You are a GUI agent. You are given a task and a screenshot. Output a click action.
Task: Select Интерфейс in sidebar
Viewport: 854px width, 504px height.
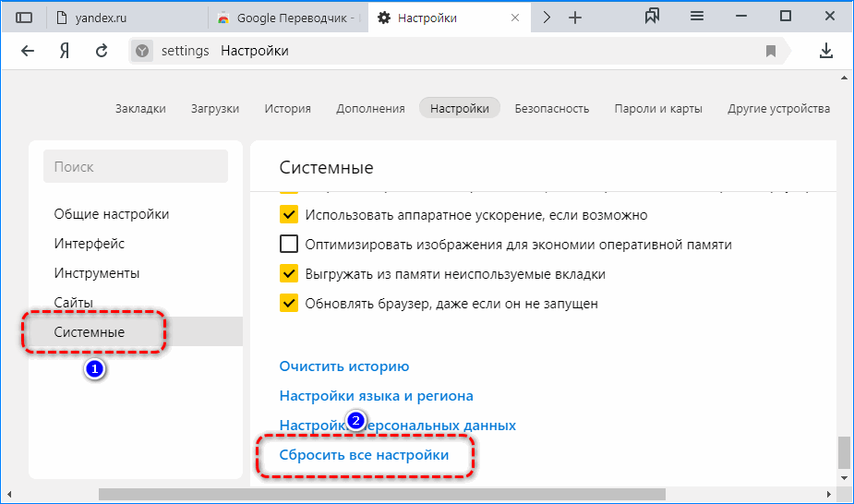click(x=136, y=244)
